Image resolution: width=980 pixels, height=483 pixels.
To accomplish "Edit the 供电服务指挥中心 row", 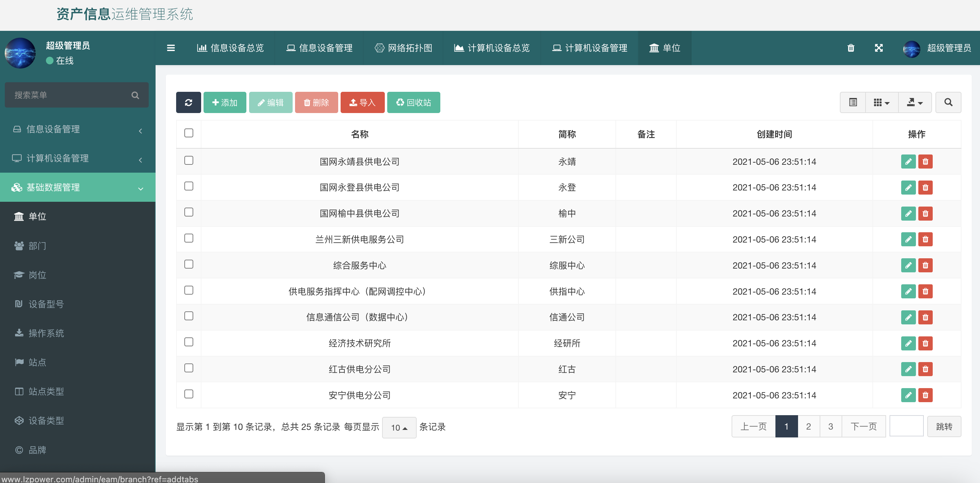I will coord(908,291).
